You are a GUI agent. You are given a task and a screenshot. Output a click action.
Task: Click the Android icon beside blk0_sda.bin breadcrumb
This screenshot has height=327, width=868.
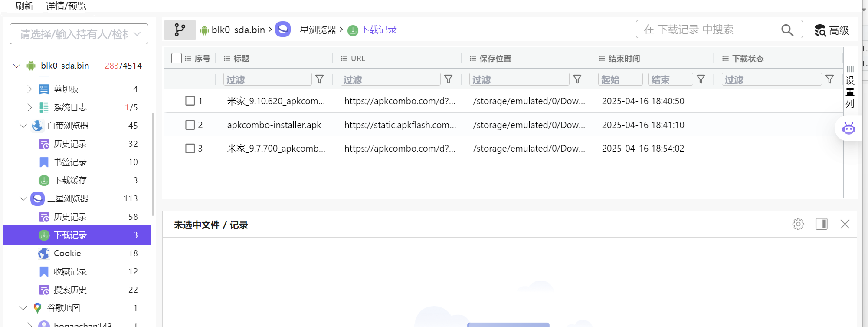(204, 30)
